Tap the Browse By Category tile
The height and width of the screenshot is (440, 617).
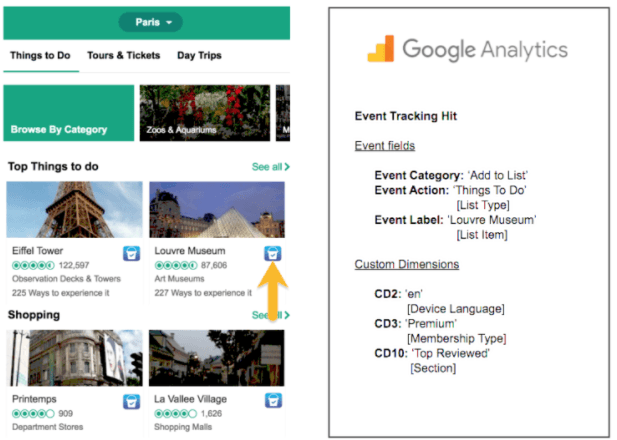coord(69,113)
